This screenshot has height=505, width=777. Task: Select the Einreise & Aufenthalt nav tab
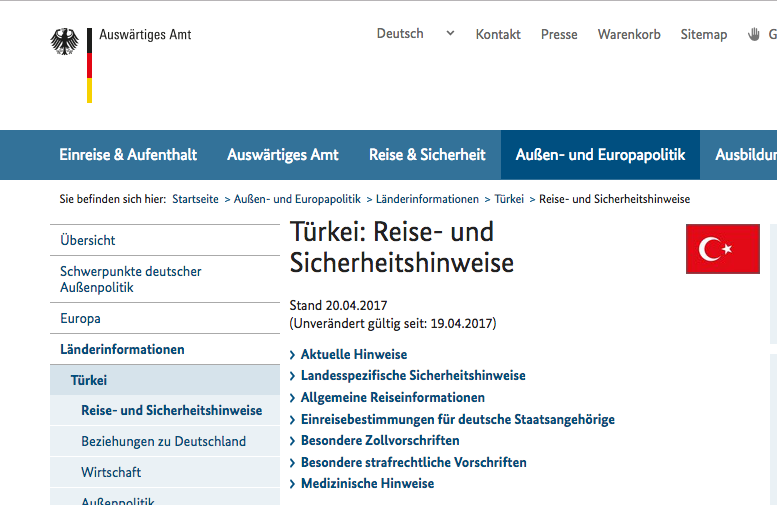coord(128,155)
